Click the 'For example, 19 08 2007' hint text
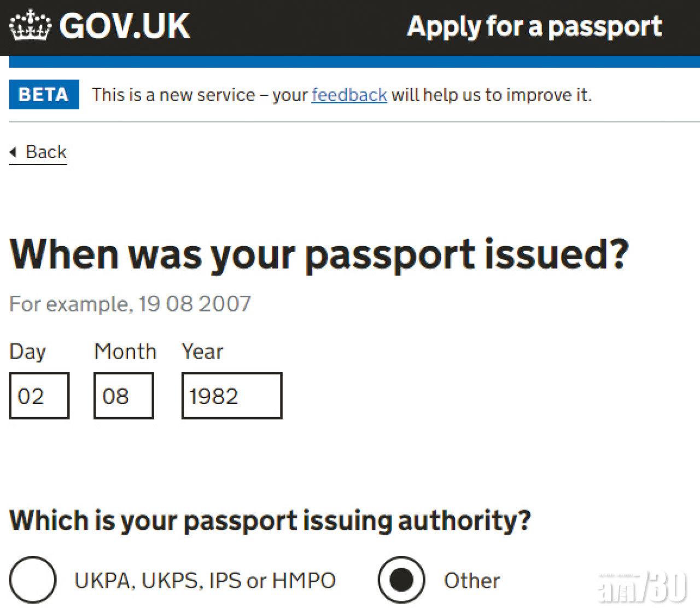700x614 pixels. click(x=130, y=303)
